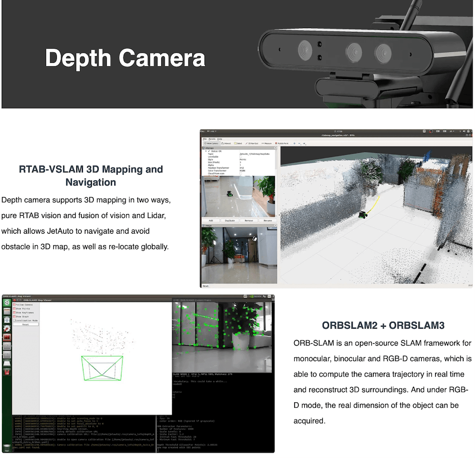This screenshot has width=476, height=459.
Task: Click the NVIDIA tray icon in top bar
Action: click(251, 296)
